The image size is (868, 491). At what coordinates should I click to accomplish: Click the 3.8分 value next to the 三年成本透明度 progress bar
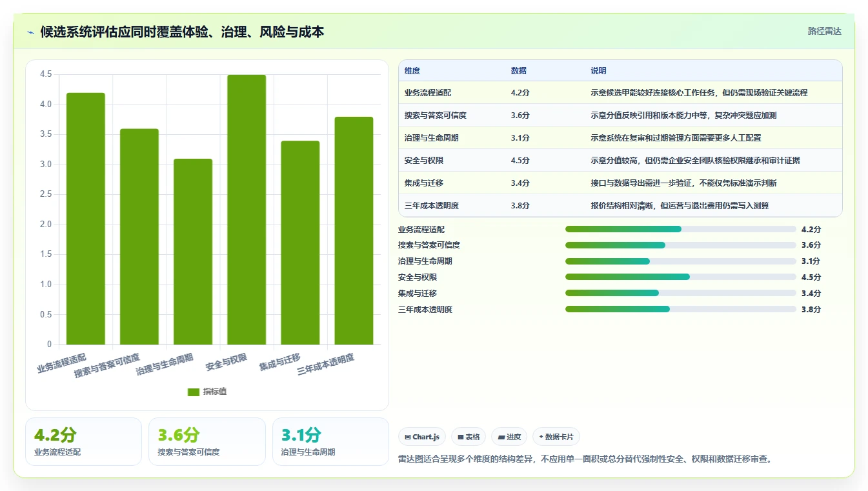(811, 310)
